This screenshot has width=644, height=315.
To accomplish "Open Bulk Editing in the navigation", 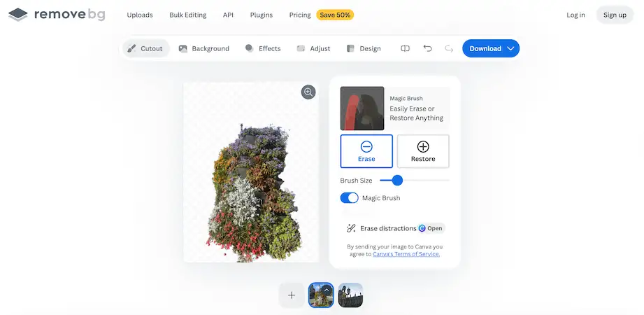I will [187, 15].
